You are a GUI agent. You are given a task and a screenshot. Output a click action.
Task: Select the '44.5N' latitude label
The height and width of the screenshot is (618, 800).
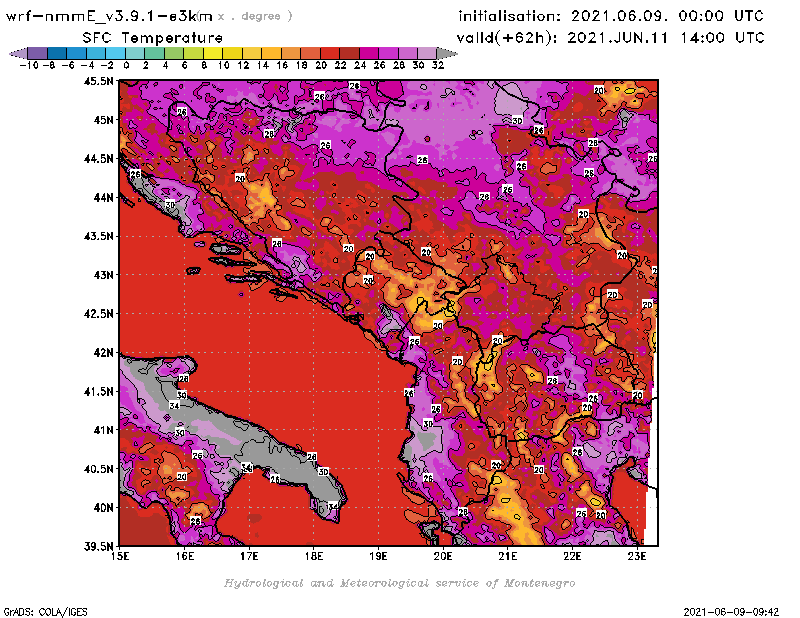98,159
